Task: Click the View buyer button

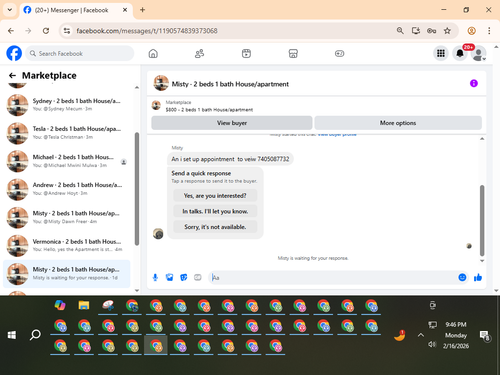Action: pyautogui.click(x=232, y=123)
